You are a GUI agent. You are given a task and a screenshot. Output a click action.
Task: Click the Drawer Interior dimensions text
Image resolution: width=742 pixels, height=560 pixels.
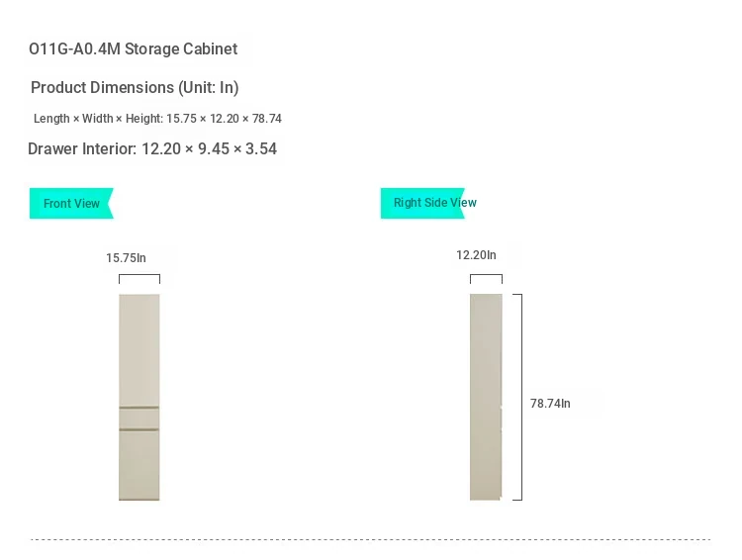pos(152,148)
